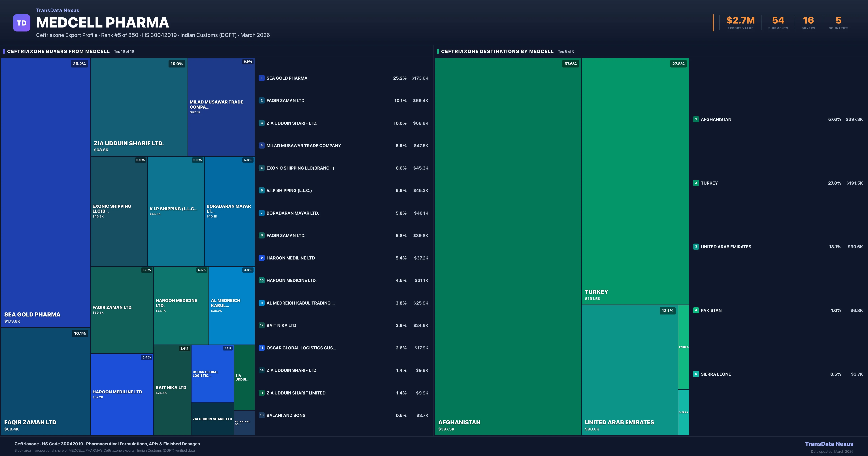
Task: Select the AFGHANISTAN treemap block
Action: point(508,246)
